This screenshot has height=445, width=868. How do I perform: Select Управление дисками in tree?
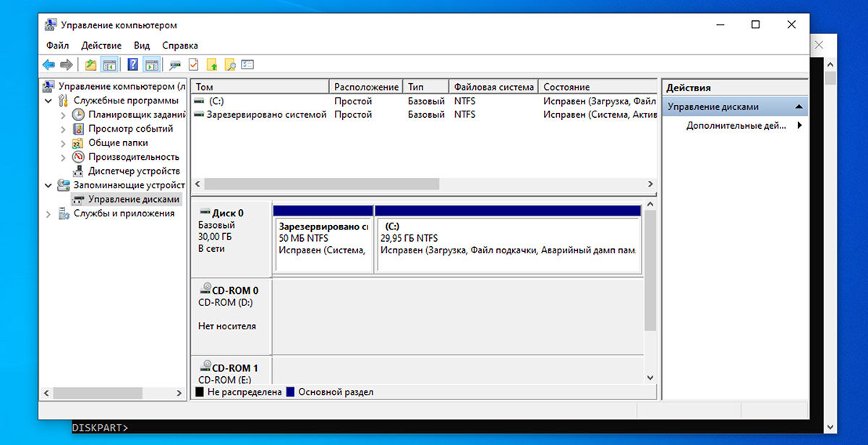134,199
